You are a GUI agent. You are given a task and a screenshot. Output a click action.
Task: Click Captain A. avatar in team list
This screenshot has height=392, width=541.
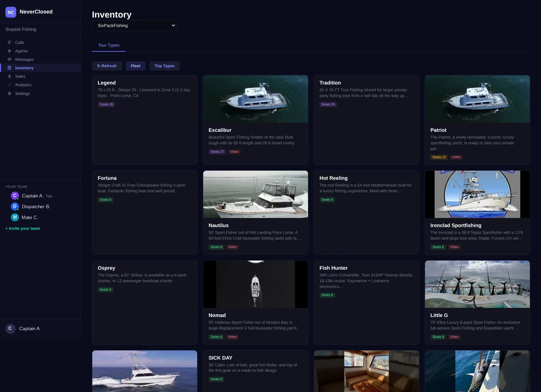(15, 196)
